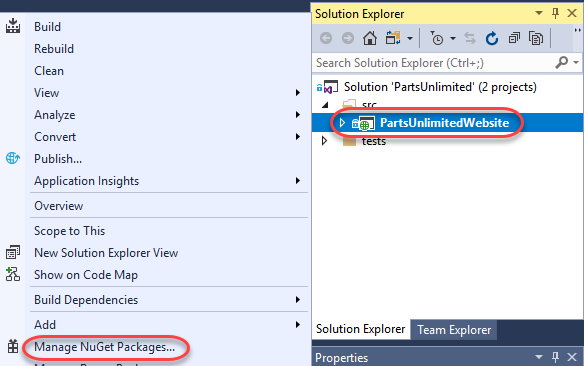Select Publish... in the context menu
584x366 pixels.
tap(58, 159)
